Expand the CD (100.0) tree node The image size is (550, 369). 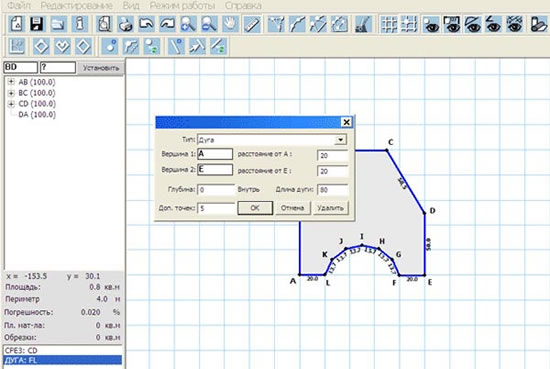(11, 104)
